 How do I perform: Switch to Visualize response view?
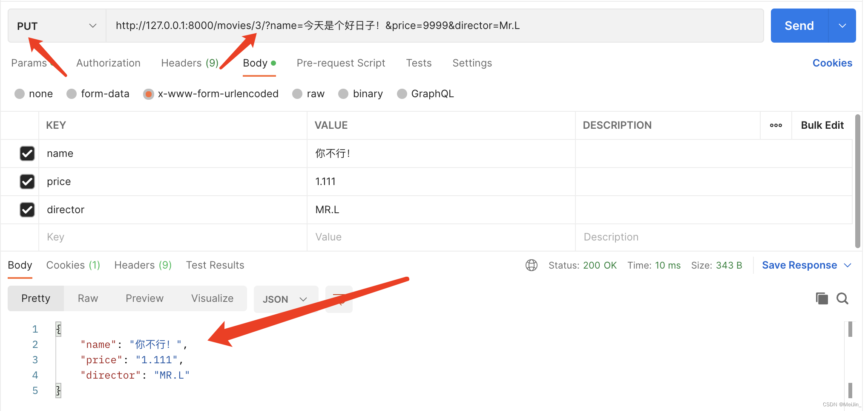[212, 298]
